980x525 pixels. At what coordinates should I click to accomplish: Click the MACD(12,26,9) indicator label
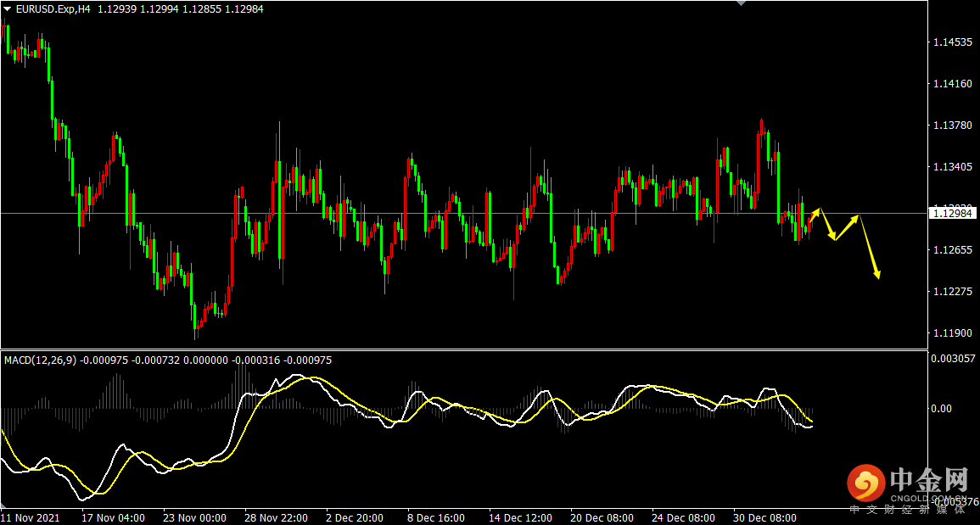click(x=41, y=360)
